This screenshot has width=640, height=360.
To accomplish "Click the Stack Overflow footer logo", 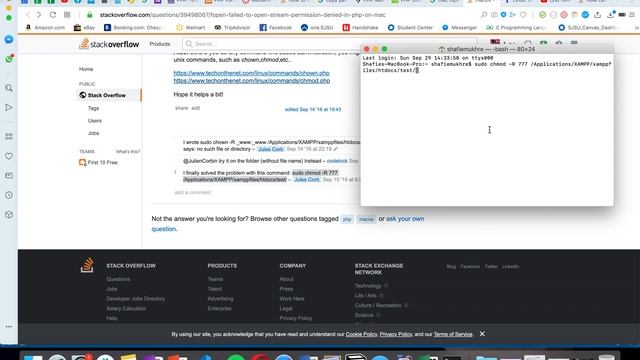I will pyautogui.click(x=87, y=265).
